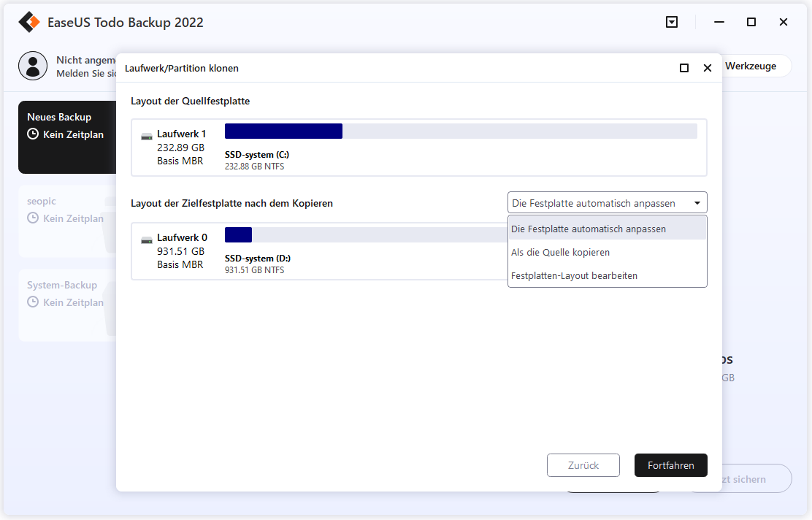Maximize the Laufwerk/Partition klonen dialog

pyautogui.click(x=684, y=68)
